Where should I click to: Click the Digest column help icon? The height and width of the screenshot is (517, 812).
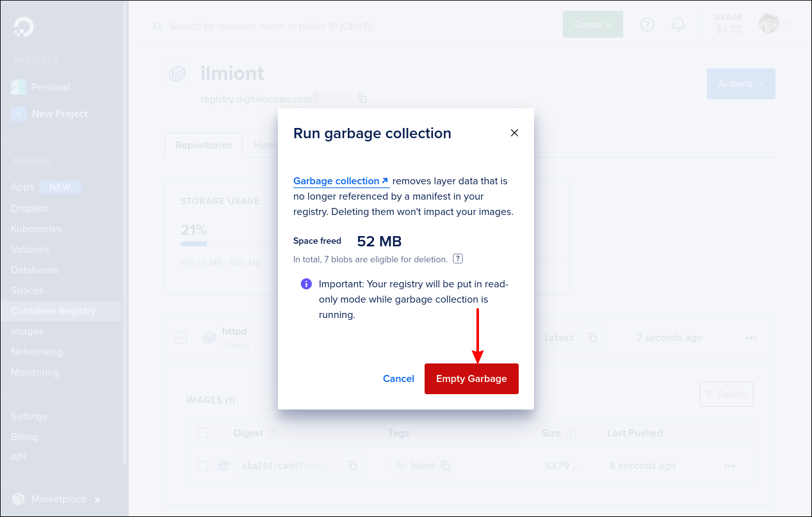[273, 433]
